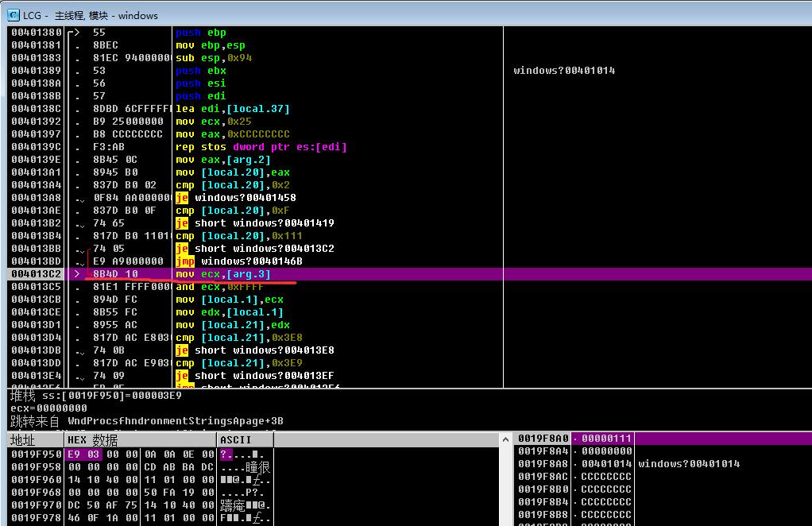Select the highlighted mov ecx,[arg.3] instruction
The height and width of the screenshot is (526, 812).
point(222,274)
